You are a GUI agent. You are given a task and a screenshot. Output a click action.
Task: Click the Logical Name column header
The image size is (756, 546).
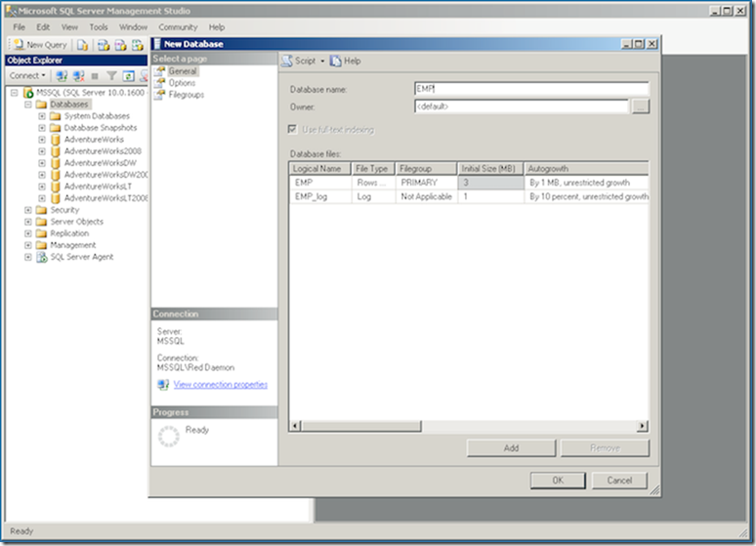[x=319, y=169]
